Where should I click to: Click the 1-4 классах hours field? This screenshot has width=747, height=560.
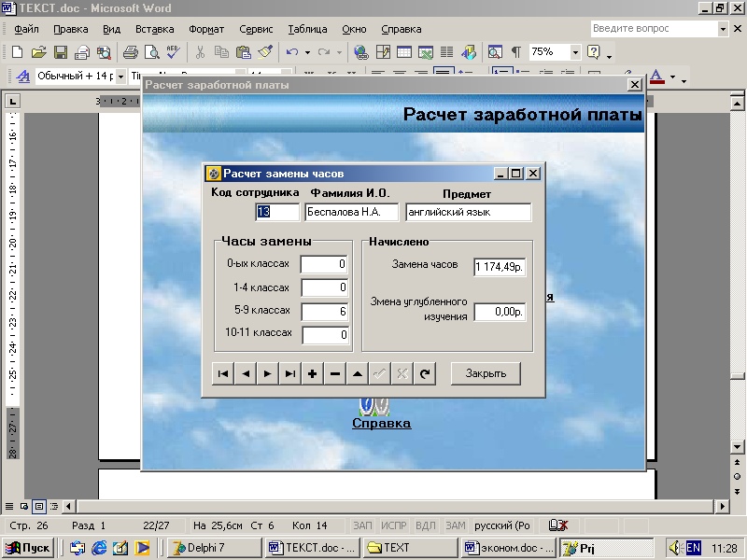click(324, 287)
